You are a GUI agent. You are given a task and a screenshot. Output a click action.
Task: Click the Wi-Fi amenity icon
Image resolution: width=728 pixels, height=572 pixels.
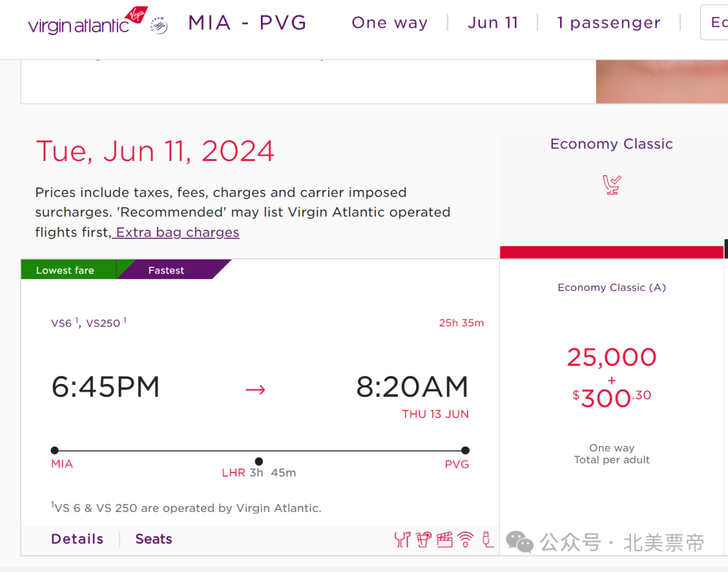point(465,540)
